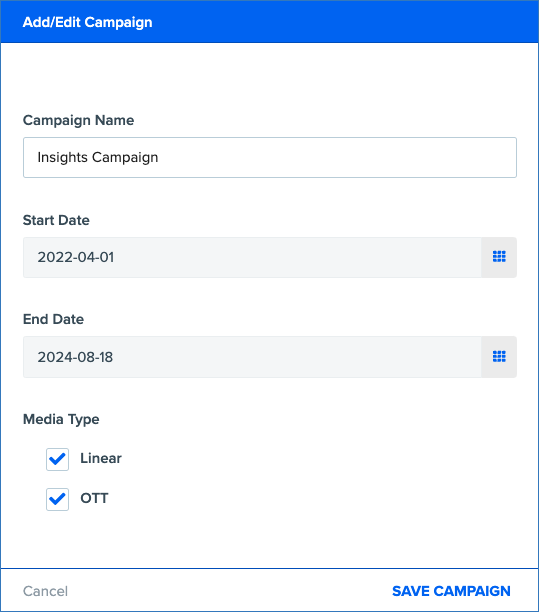
Task: Click the Campaign Name field label
Action: click(78, 120)
